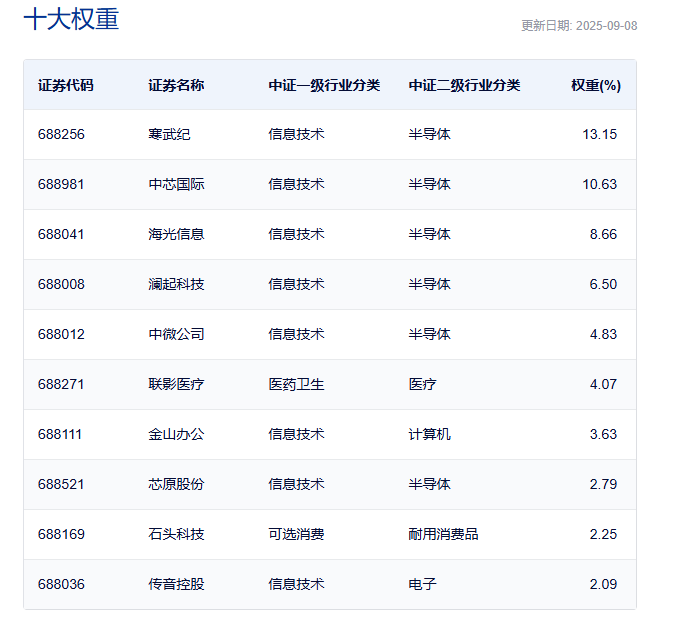Select security name 海光信息
The width and height of the screenshot is (693, 634).
176,234
